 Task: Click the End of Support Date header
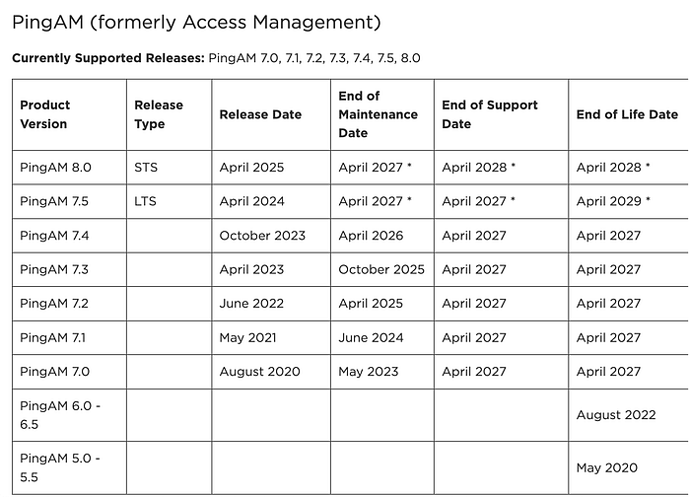(490, 114)
